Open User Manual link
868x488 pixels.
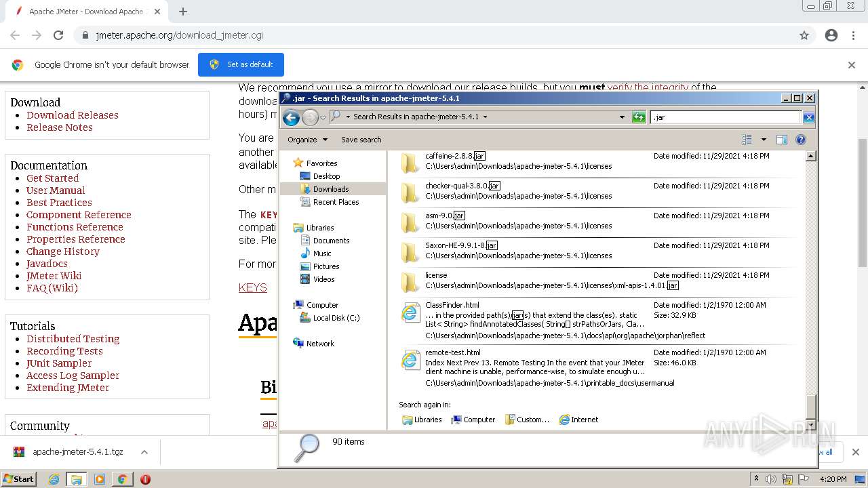(56, 190)
